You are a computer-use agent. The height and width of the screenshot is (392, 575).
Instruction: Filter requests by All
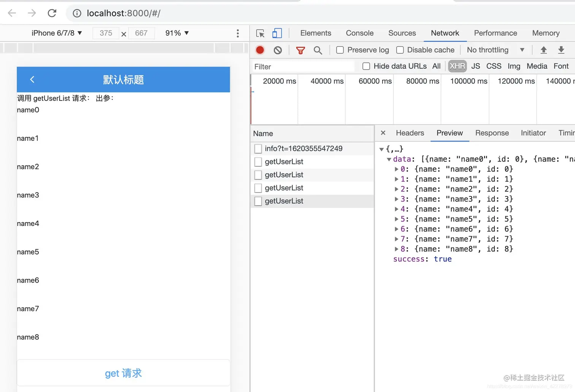pyautogui.click(x=437, y=66)
